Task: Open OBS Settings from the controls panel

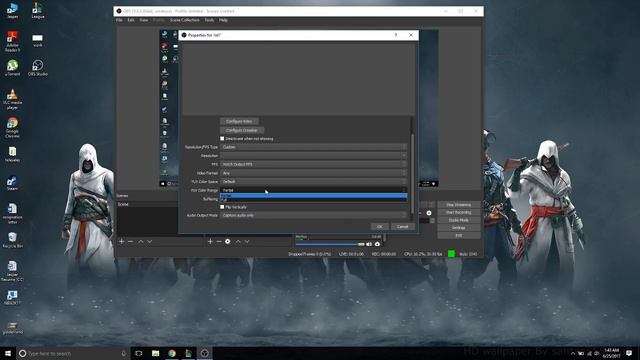Action: coord(458,228)
